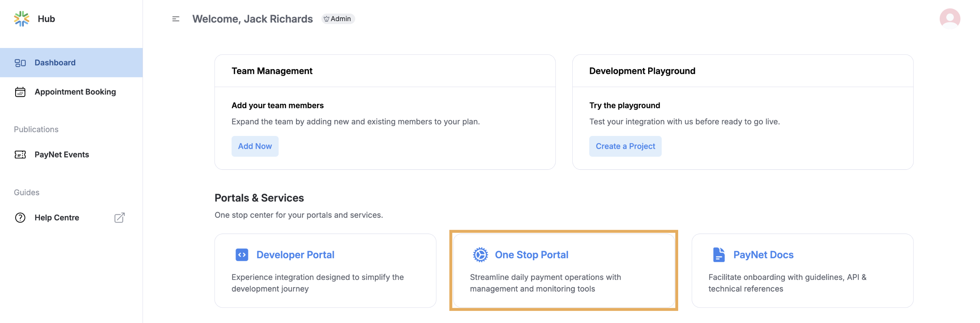Open the Developer Portal link
The width and height of the screenshot is (980, 323).
[x=295, y=255]
